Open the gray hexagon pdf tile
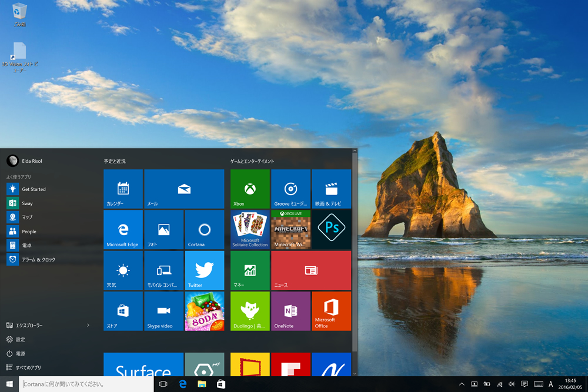The image size is (588, 392). (205, 364)
